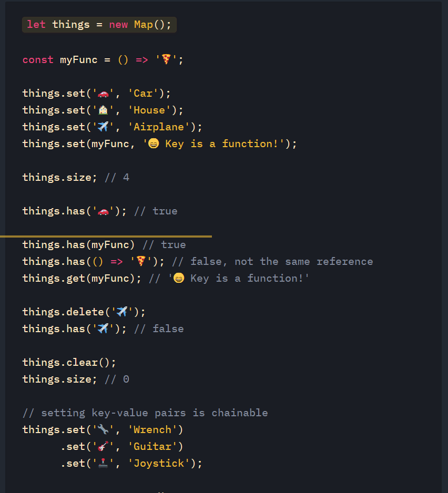Click the car emoji in the 'Car' set line
This screenshot has height=493, width=448.
pyautogui.click(x=103, y=94)
